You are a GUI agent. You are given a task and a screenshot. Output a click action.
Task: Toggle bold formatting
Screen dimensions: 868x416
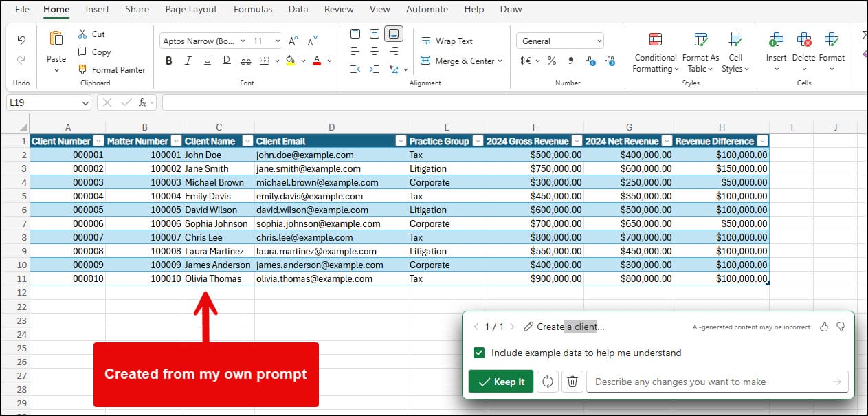[x=168, y=61]
